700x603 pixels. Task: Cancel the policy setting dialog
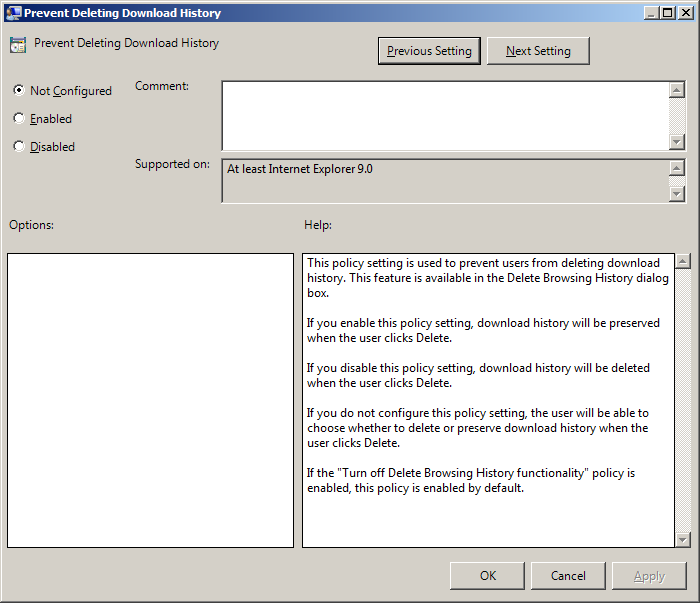[x=568, y=575]
